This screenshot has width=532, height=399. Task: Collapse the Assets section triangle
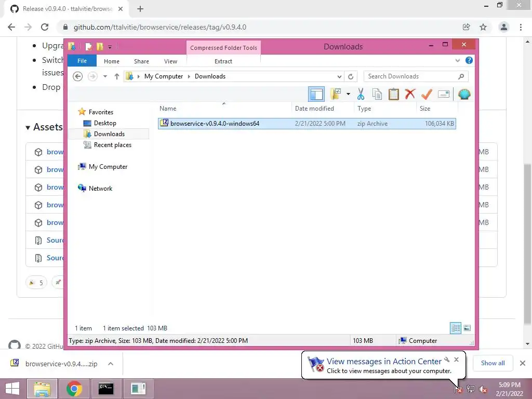click(x=28, y=128)
